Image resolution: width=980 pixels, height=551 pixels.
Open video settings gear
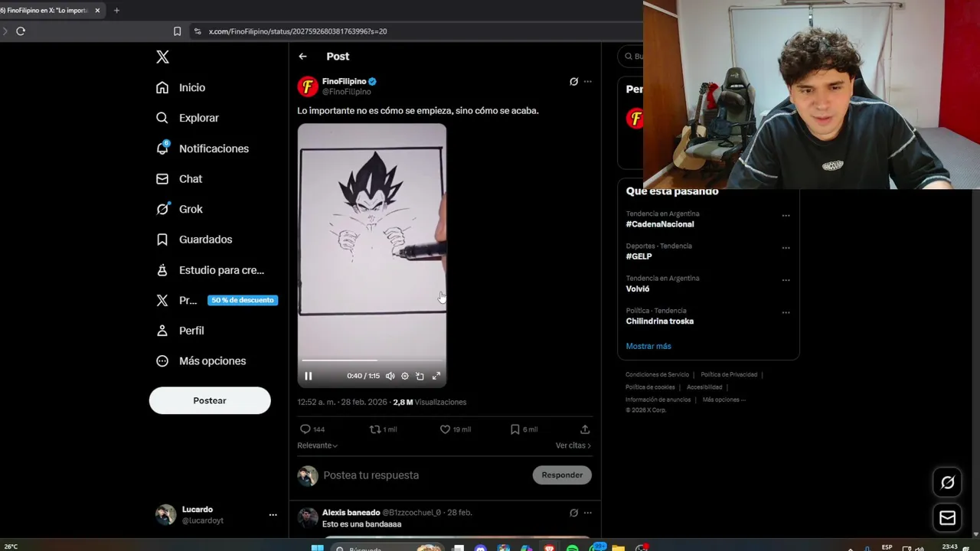click(x=405, y=376)
